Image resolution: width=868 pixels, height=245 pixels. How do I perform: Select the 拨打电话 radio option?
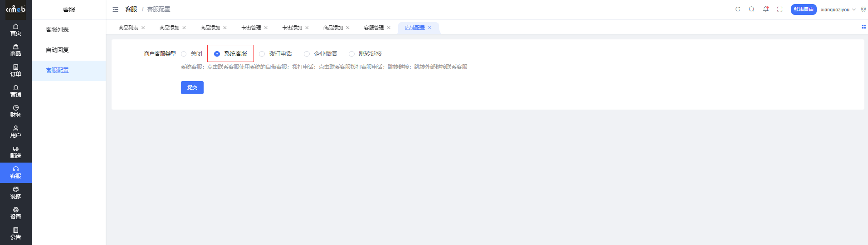coord(262,54)
